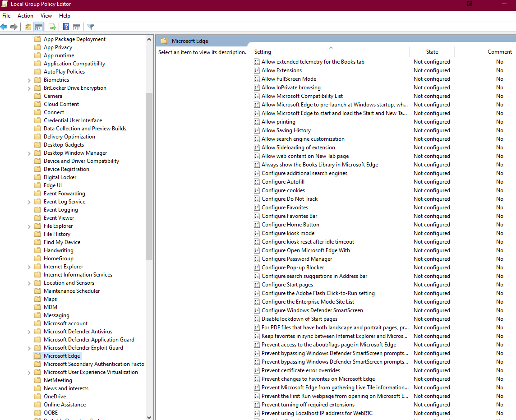Viewport: 516px width, 420px height.
Task: Click the Filter funnel toolbar icon
Action: tap(91, 27)
